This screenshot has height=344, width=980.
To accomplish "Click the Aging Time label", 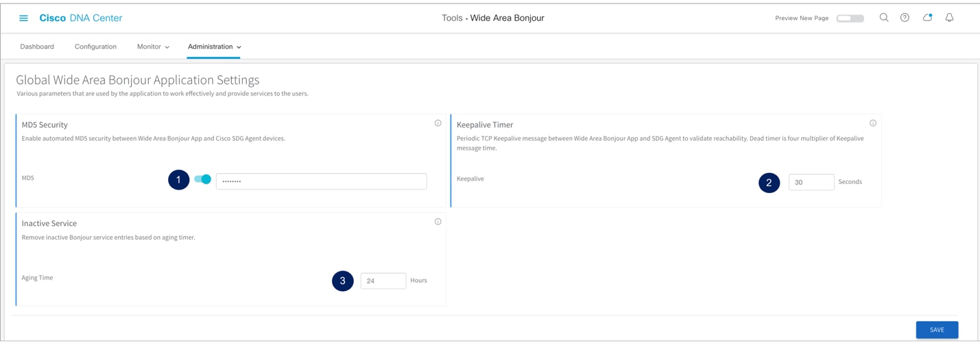I will (37, 277).
